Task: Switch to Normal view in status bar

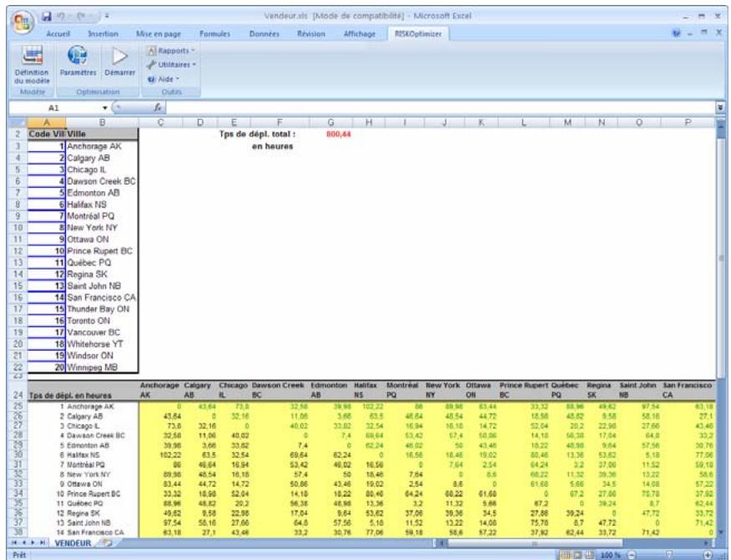Action: 564,552
